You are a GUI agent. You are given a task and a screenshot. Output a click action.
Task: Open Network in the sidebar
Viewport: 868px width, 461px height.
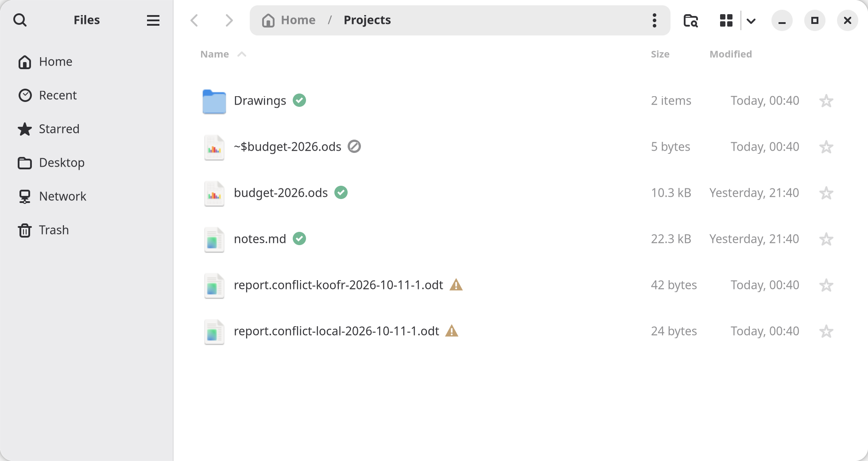[x=86, y=196]
